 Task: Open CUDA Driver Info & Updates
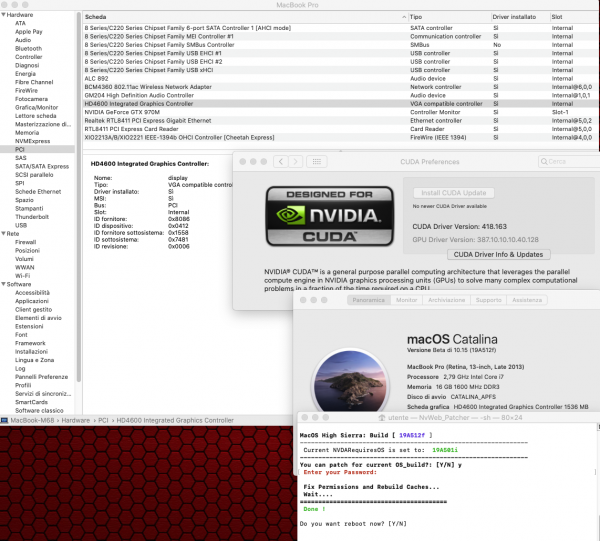(498, 254)
